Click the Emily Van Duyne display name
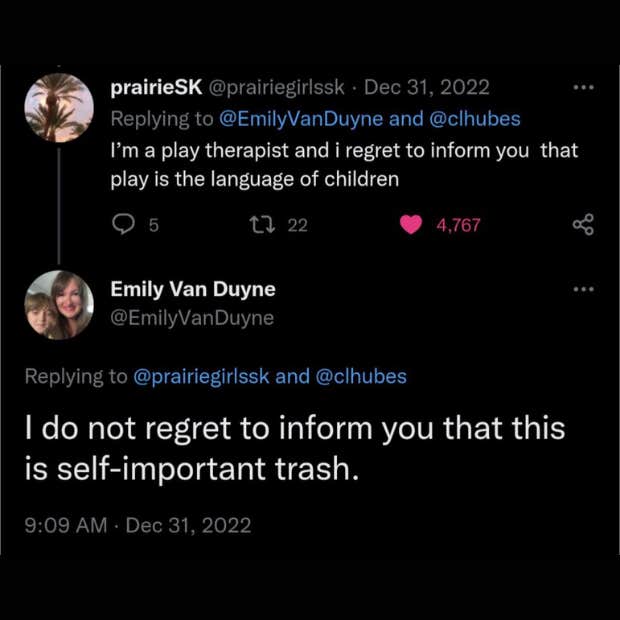 pyautogui.click(x=193, y=290)
